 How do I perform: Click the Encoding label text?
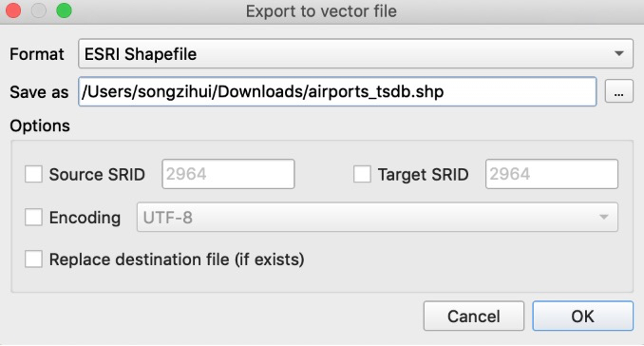tap(85, 218)
